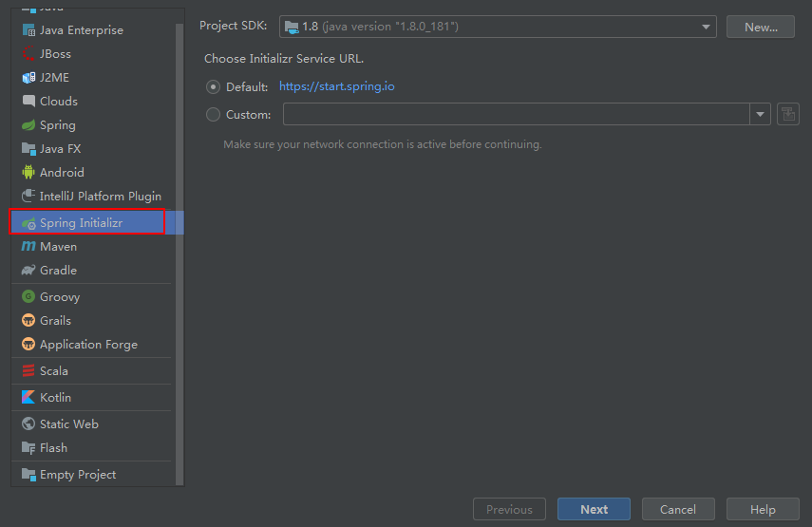812x527 pixels.
Task: Click the Cancel button
Action: point(678,509)
